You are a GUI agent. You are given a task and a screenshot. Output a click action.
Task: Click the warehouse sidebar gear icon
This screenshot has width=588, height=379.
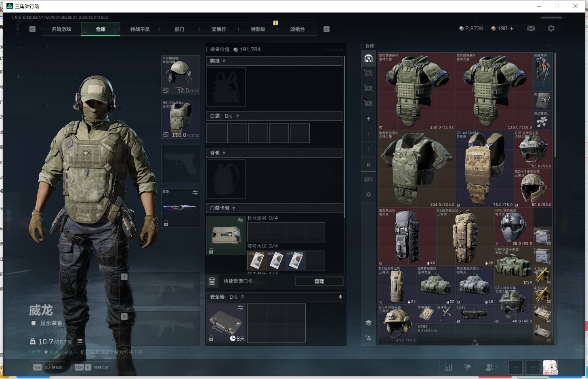pos(368,195)
